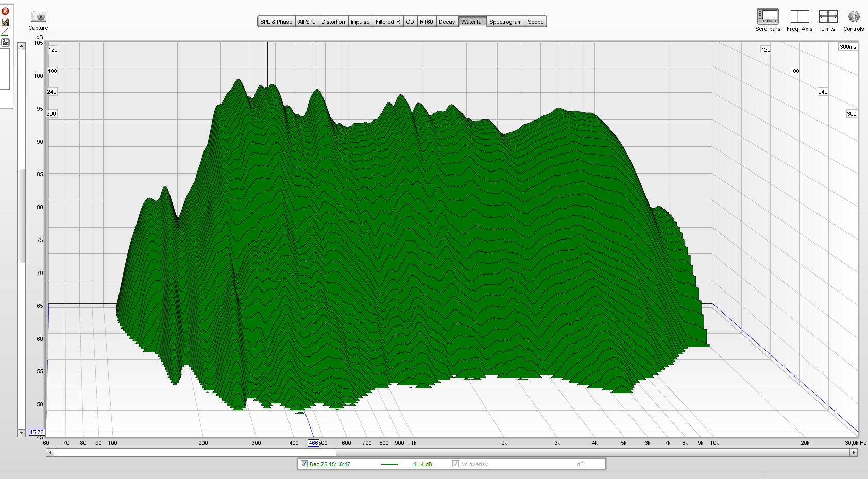
Task: Uncheck the Dez 25 15:18:47 trace checkbox
Action: click(x=304, y=464)
